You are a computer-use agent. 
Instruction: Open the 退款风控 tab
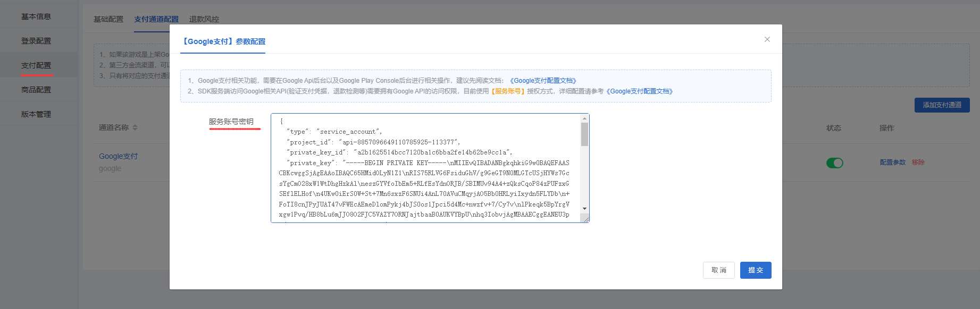(x=204, y=19)
